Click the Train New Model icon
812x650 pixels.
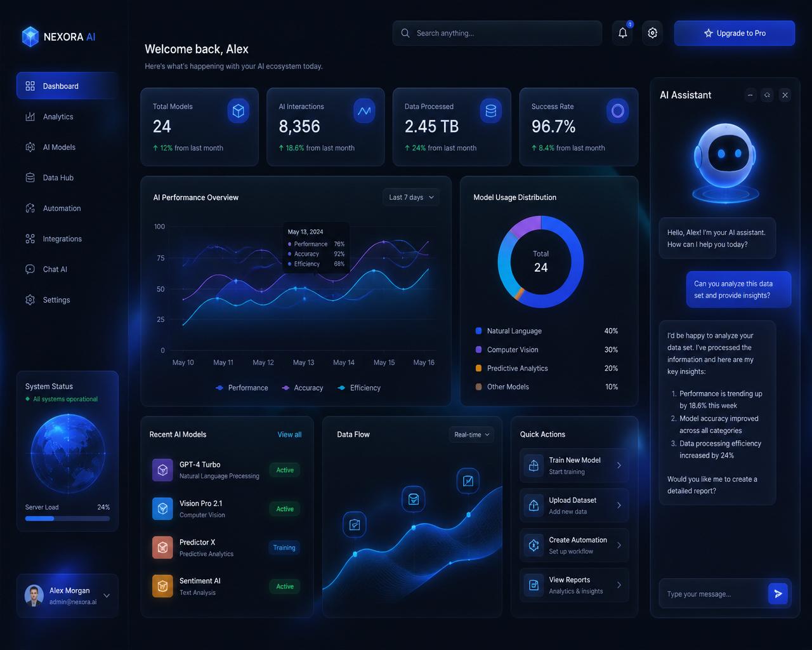[x=534, y=465]
